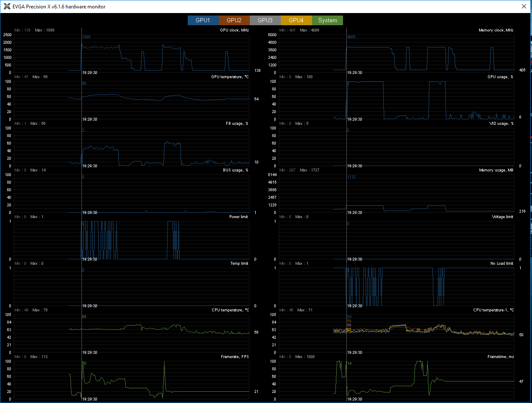Viewport: 532px width, 403px height.
Task: Click the EVGA Precision X app icon
Action: (x=7, y=6)
